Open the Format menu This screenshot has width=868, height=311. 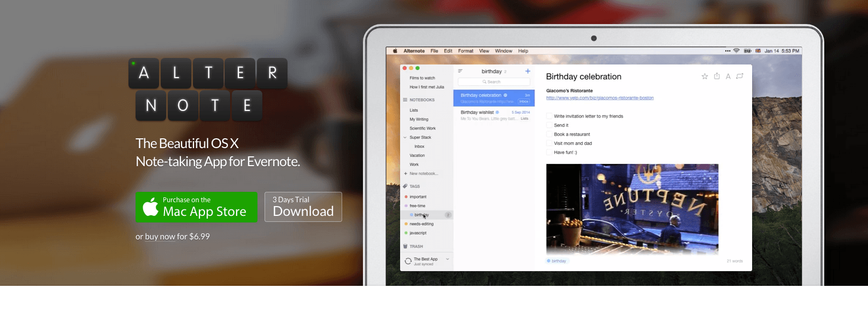pos(466,51)
